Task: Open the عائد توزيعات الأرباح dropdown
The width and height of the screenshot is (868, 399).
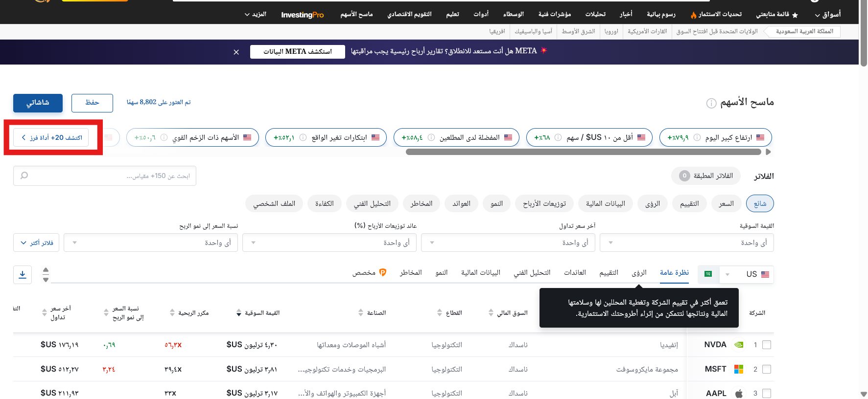Action: [329, 243]
